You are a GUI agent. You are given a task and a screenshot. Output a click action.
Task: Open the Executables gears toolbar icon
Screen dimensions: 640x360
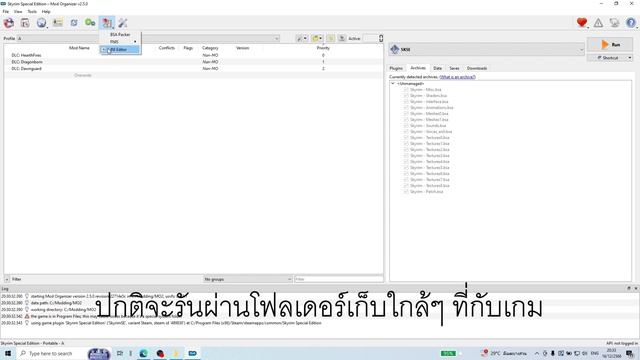click(x=90, y=23)
